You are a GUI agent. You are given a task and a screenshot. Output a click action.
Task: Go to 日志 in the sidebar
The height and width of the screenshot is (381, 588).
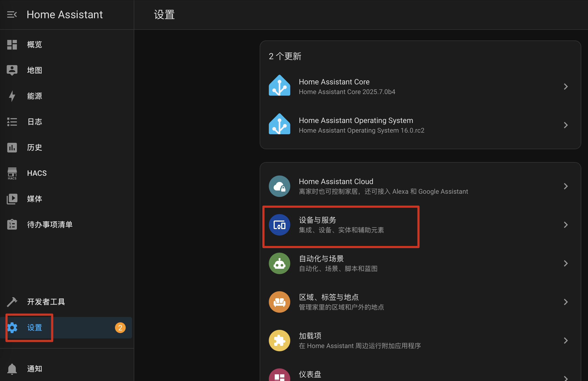(66, 122)
